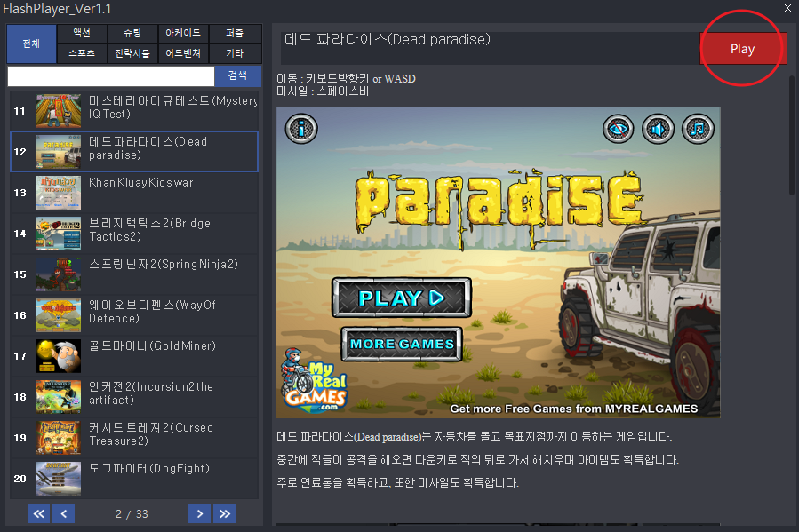Click the red Play button
799x532 pixels.
tap(743, 49)
